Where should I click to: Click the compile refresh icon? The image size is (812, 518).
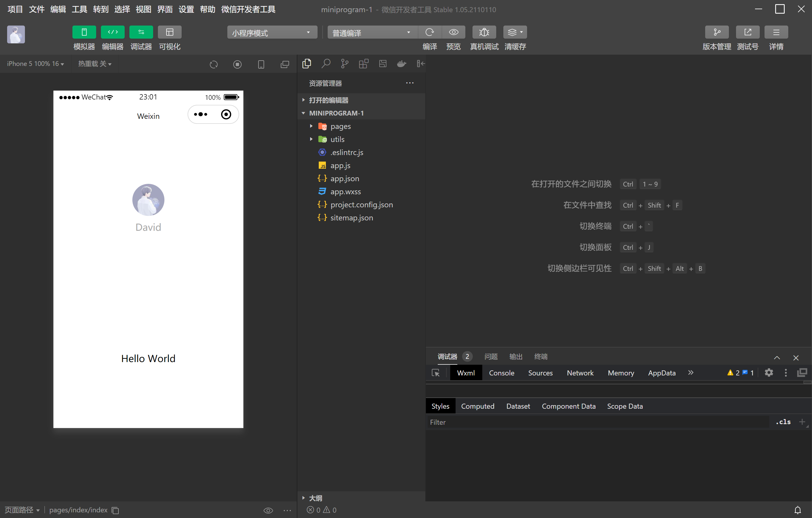429,32
